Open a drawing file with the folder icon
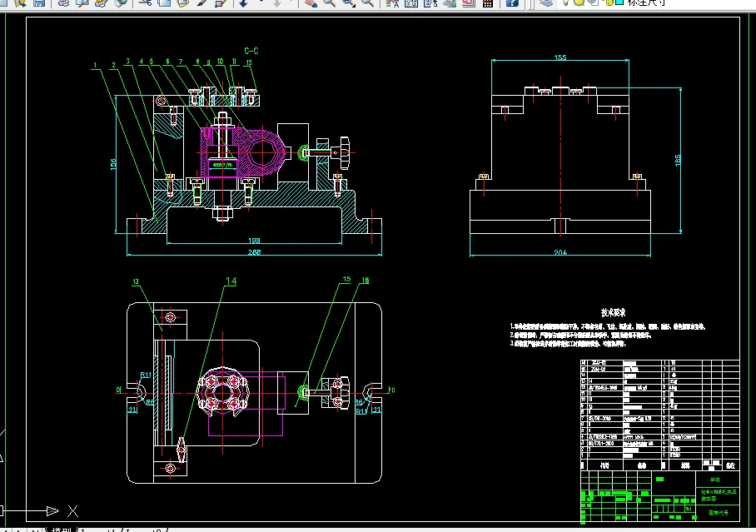 tap(20, 2)
